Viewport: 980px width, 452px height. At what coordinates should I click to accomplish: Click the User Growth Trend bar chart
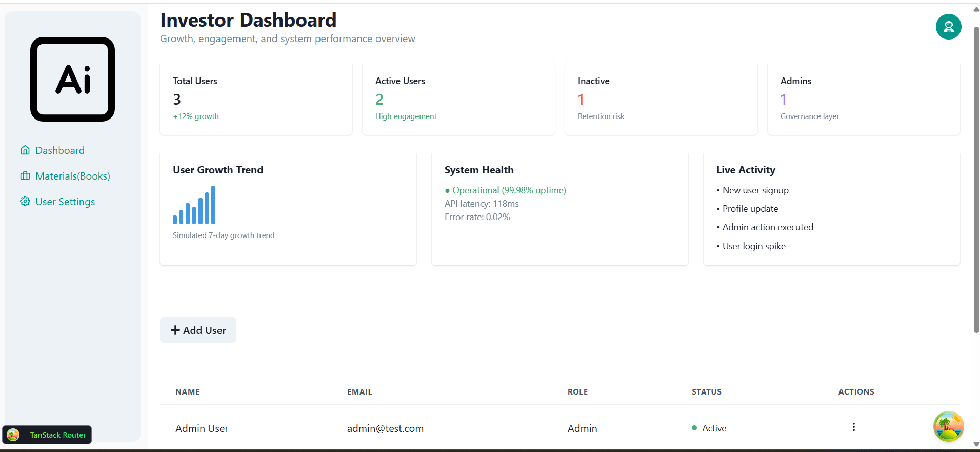click(194, 205)
